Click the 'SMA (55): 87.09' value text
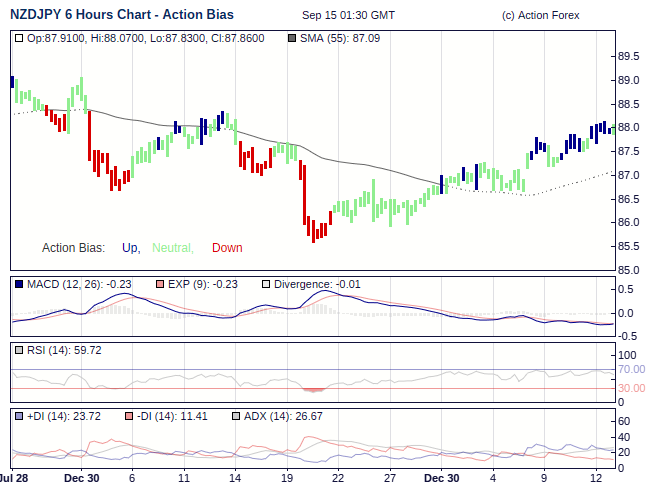The width and height of the screenshot is (650, 489). tap(345, 38)
